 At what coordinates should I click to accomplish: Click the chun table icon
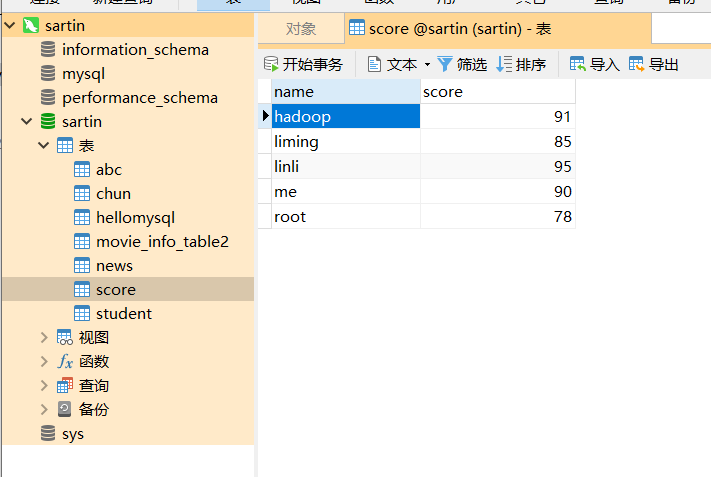82,194
